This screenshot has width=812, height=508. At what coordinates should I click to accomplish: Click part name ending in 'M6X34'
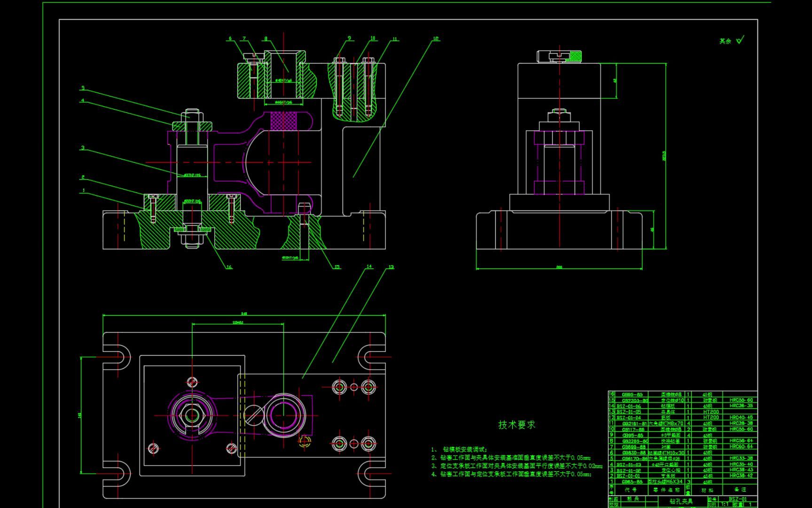pyautogui.click(x=665, y=482)
